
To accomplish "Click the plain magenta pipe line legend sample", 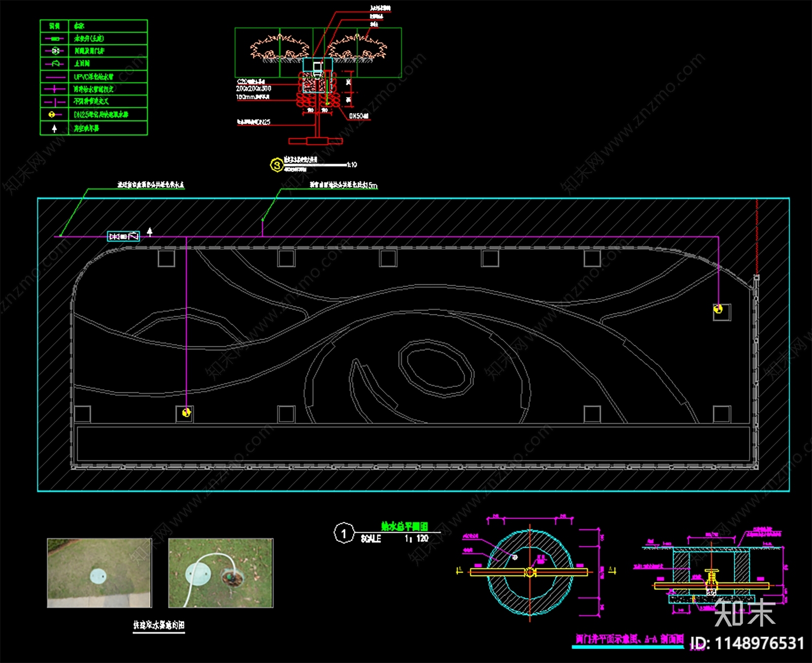I will 55,77.
